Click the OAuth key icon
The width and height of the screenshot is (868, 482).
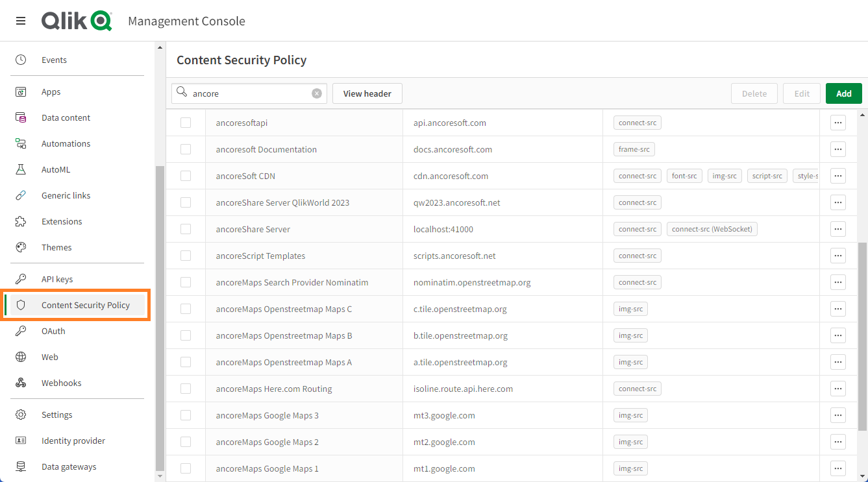21,331
